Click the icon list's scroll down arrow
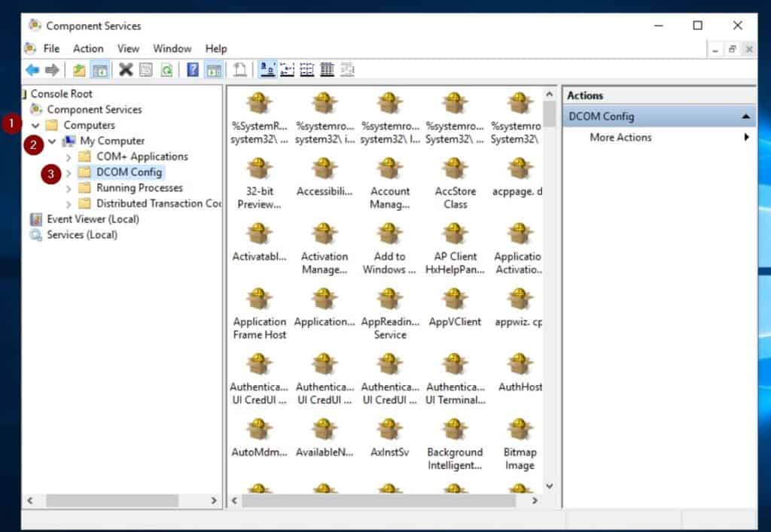Viewport: 771px width, 532px height. (550, 486)
